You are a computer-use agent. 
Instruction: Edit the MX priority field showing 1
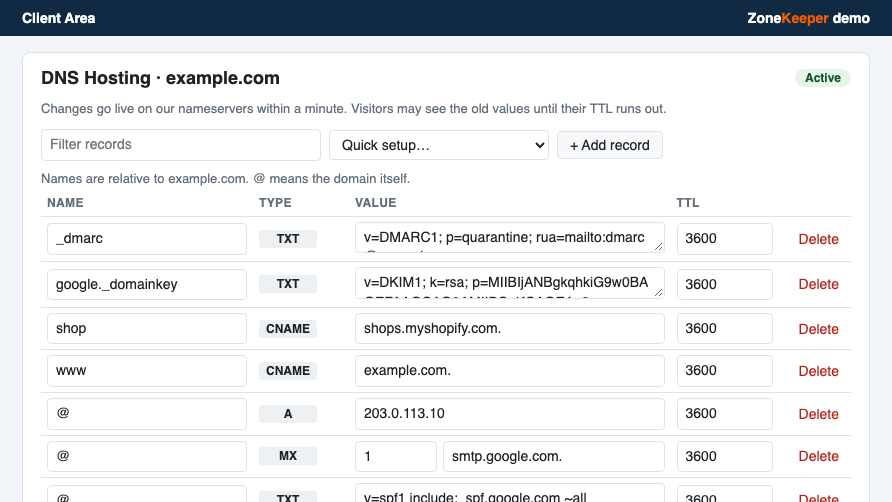click(x=396, y=456)
